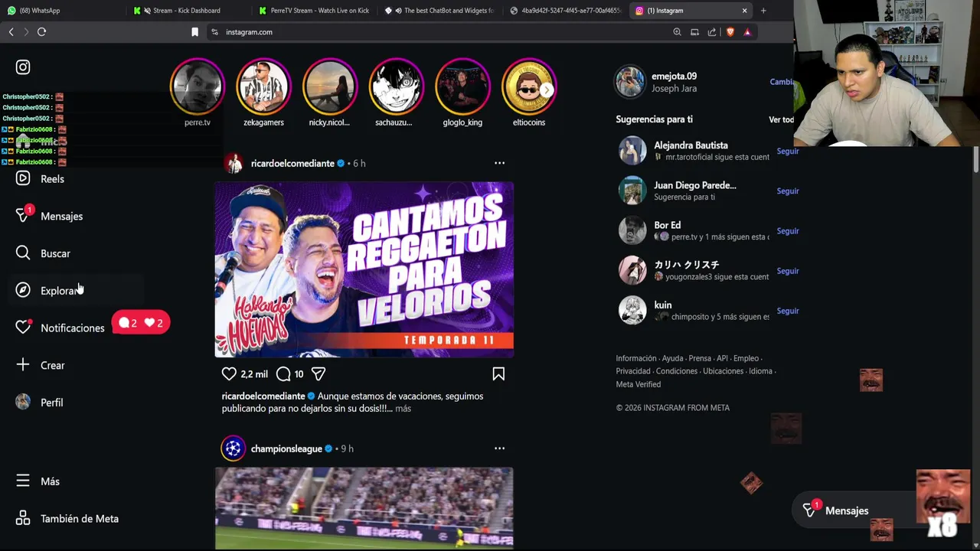Click the address bar share icon
980x551 pixels.
tap(712, 31)
